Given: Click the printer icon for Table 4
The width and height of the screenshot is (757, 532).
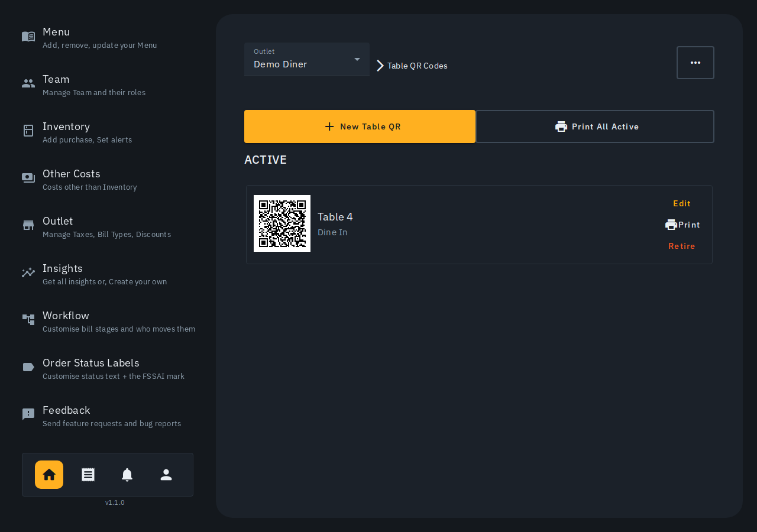Looking at the screenshot, I should 671,225.
